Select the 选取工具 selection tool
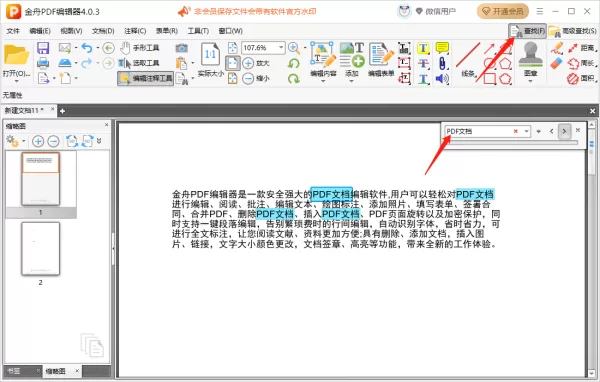 click(139, 63)
